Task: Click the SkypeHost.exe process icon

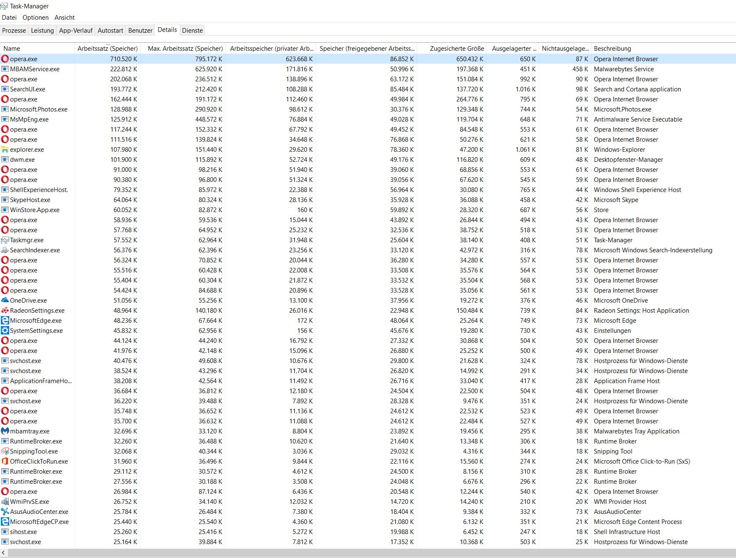Action: tap(5, 200)
